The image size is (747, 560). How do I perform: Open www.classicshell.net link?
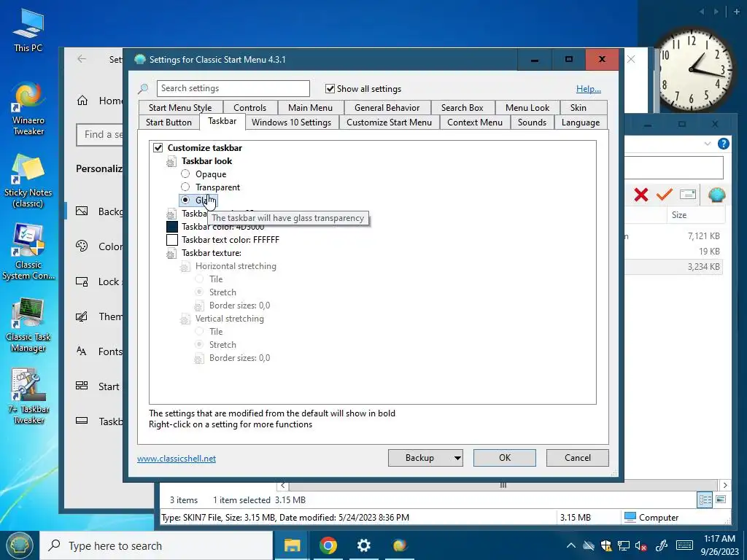point(177,459)
